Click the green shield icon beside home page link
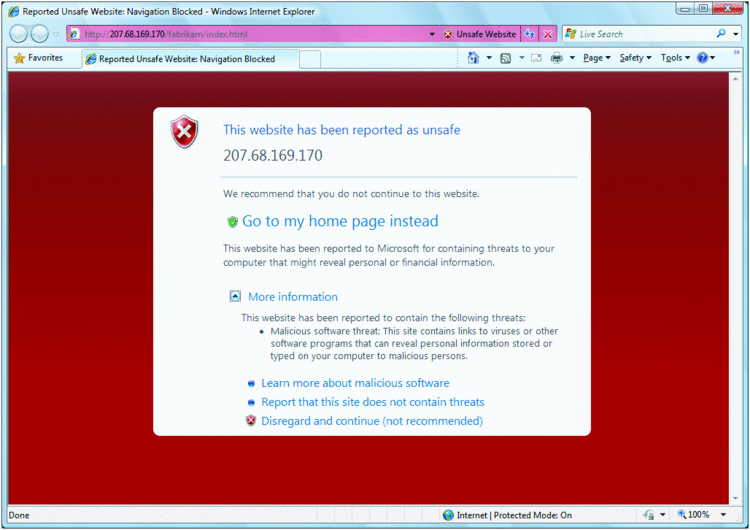Image resolution: width=750 pixels, height=530 pixels. (x=232, y=222)
